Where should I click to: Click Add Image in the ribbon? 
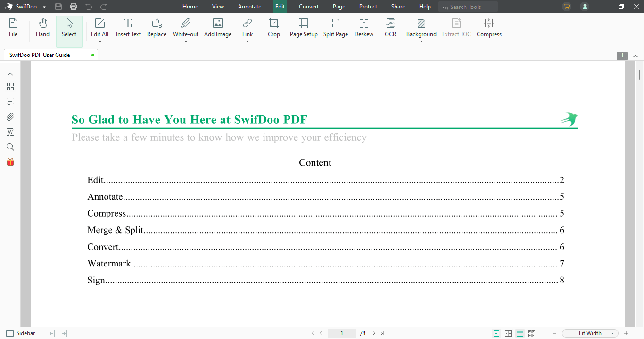point(218,28)
